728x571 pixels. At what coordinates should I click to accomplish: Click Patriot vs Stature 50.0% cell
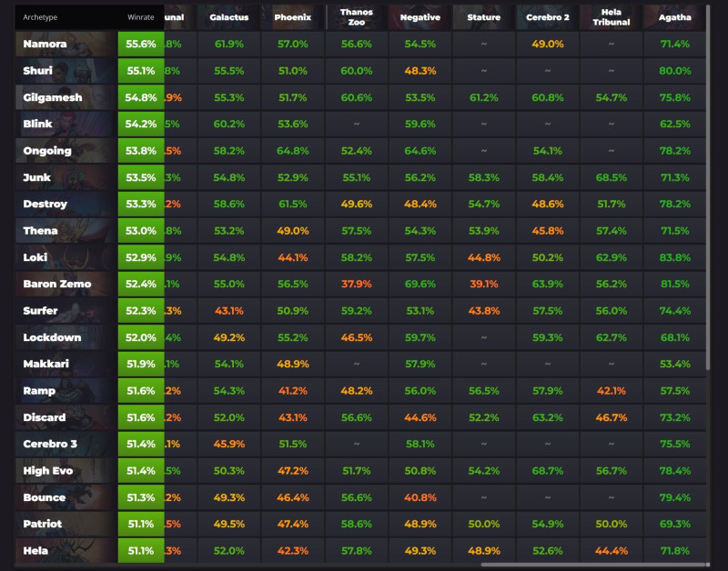[x=484, y=524]
